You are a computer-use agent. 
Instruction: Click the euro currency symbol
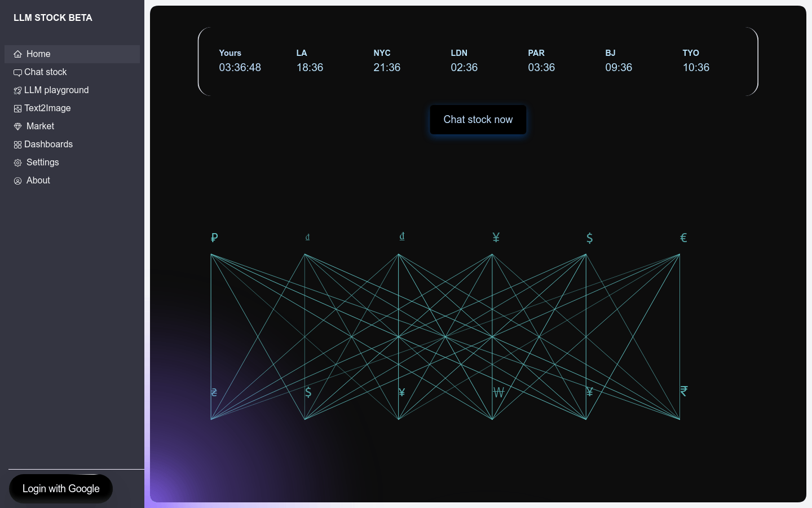click(x=683, y=238)
